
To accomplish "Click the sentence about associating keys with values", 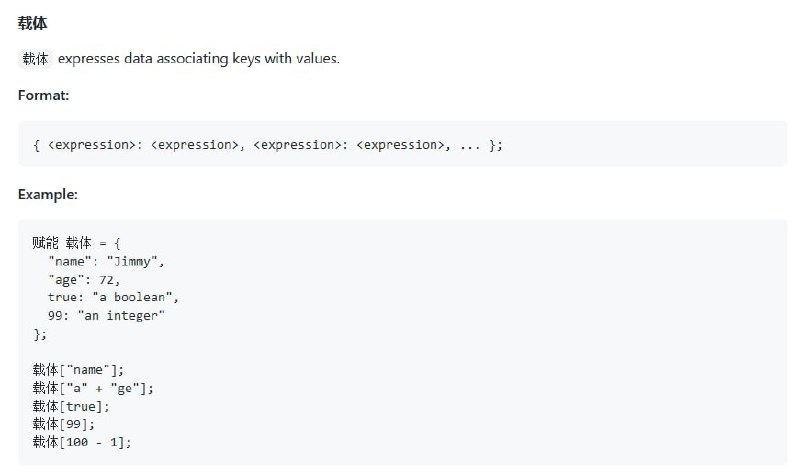I will [198, 59].
